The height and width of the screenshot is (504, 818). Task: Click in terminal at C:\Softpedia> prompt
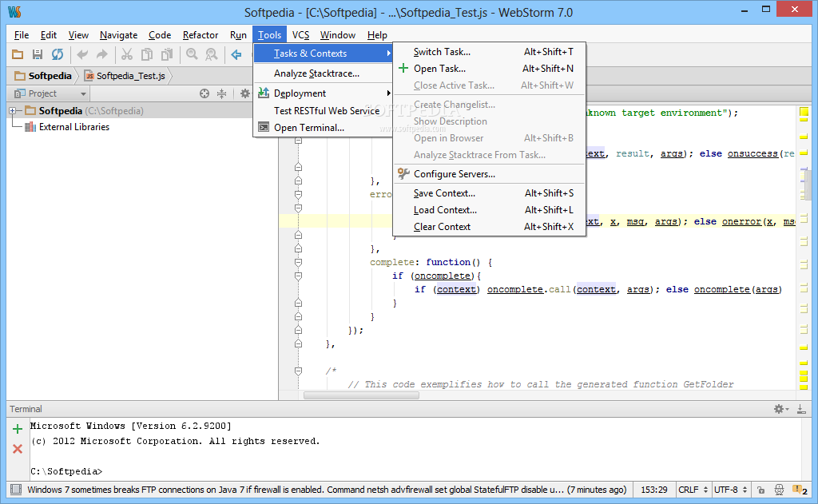click(66, 471)
